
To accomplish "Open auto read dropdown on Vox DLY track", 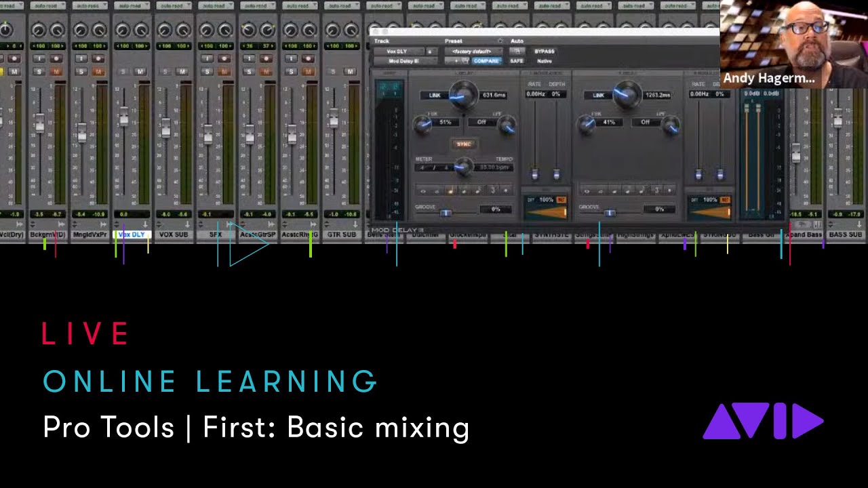I will pos(132,5).
